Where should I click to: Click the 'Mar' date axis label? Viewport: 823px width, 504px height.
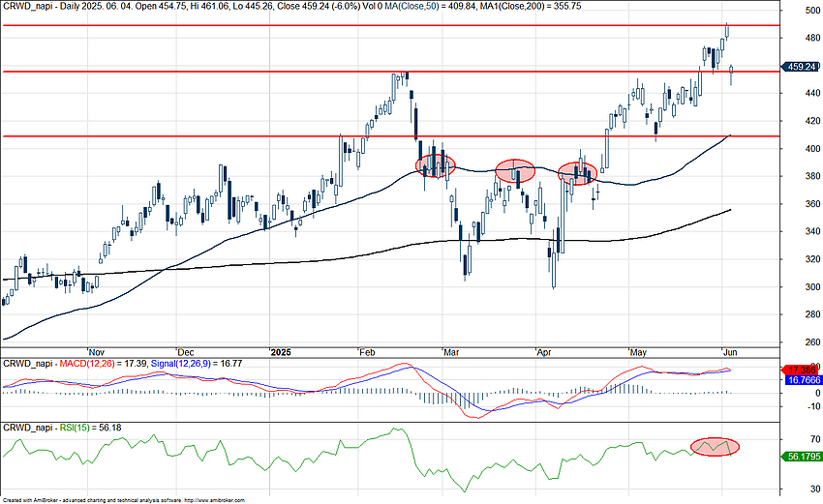[451, 352]
